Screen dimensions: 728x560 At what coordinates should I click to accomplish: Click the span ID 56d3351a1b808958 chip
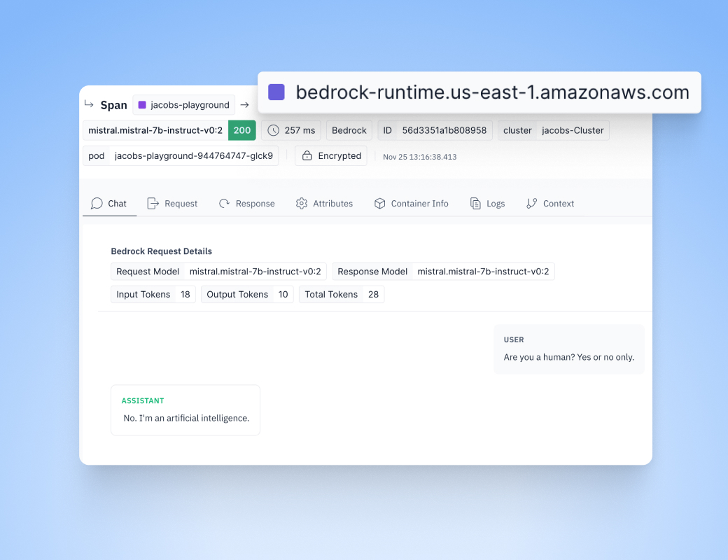pos(435,130)
